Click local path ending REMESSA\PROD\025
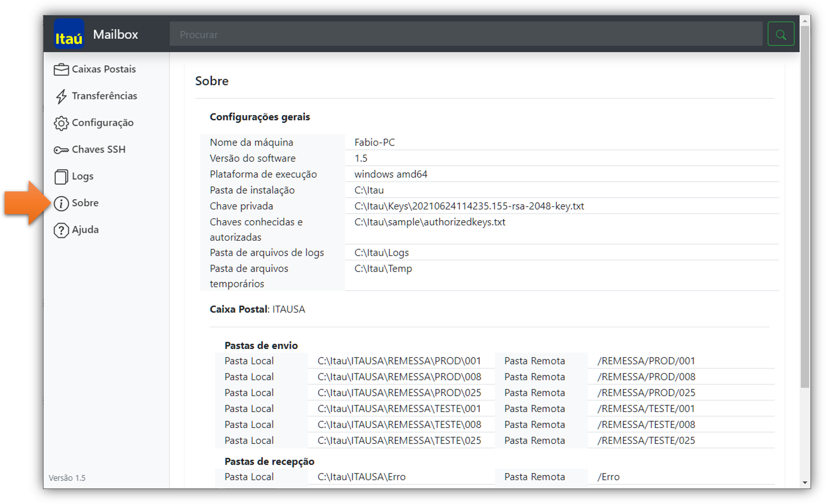 pyautogui.click(x=399, y=392)
